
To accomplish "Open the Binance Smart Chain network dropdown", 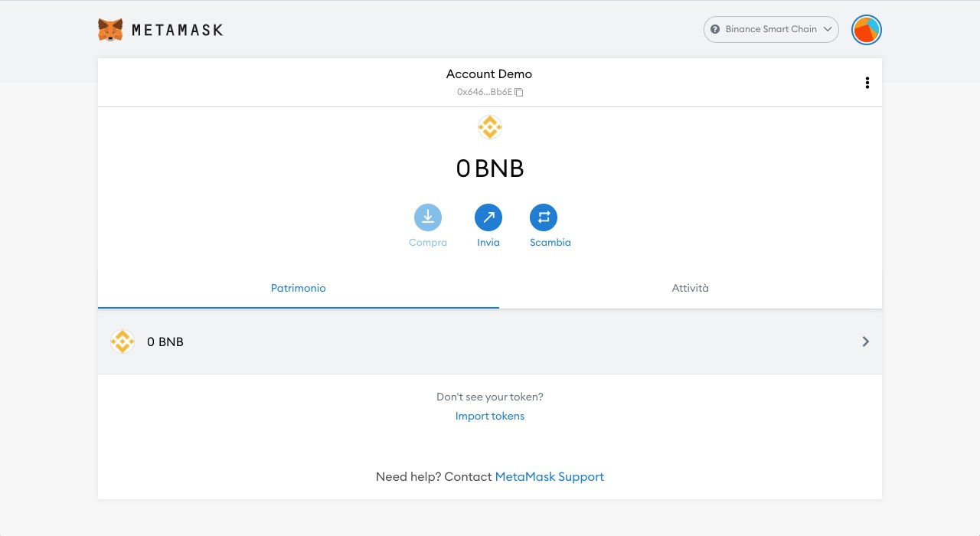I will (771, 29).
